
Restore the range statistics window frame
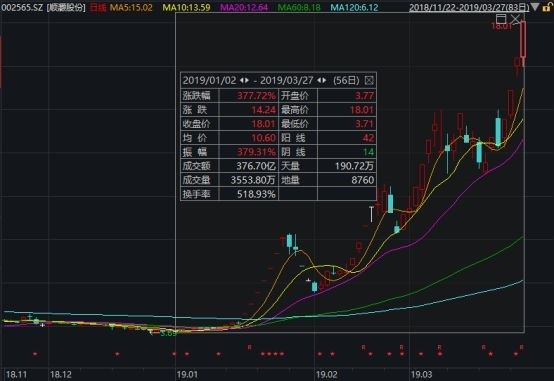(501, 19)
